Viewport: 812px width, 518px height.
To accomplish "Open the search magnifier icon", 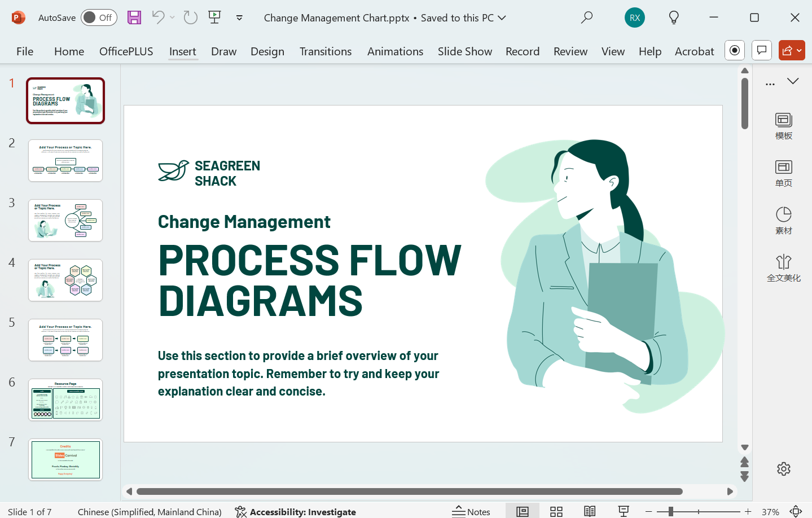I will (587, 17).
